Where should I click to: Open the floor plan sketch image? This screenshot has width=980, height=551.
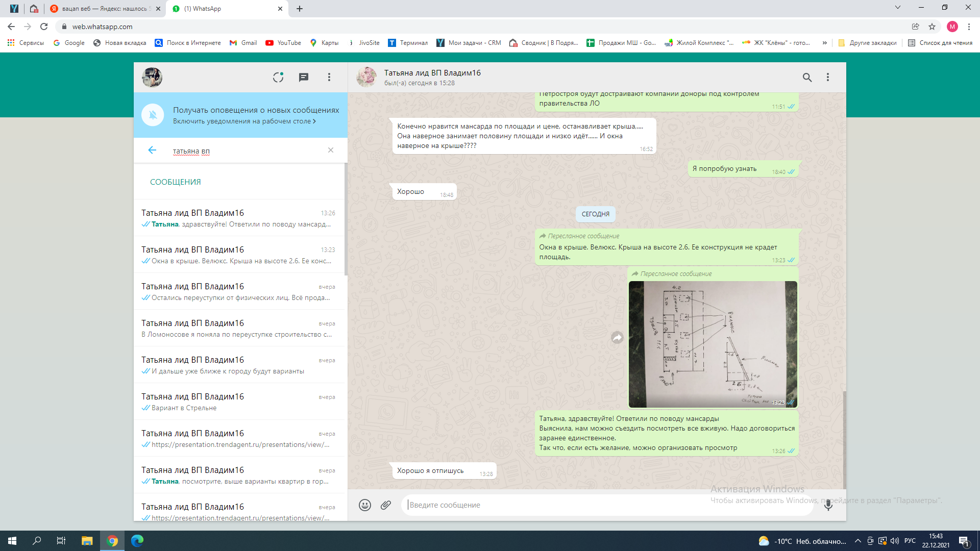(713, 344)
